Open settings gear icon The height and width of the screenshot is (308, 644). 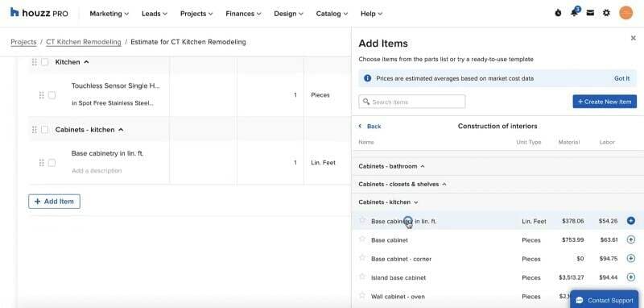click(x=606, y=13)
